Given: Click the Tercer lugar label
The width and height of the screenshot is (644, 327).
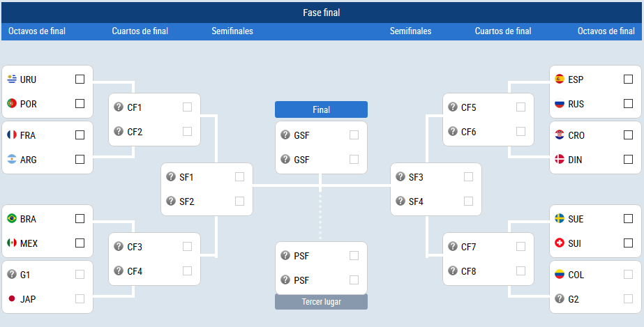Looking at the screenshot, I should (321, 302).
